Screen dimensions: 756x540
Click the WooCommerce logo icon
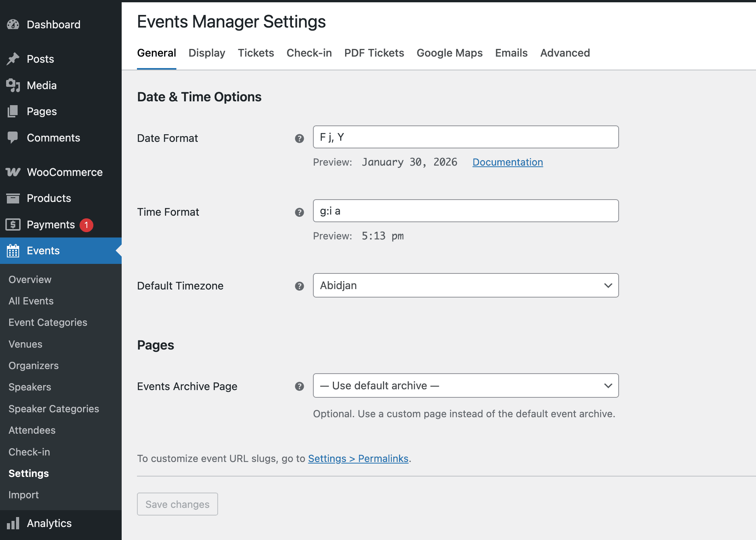pos(13,172)
